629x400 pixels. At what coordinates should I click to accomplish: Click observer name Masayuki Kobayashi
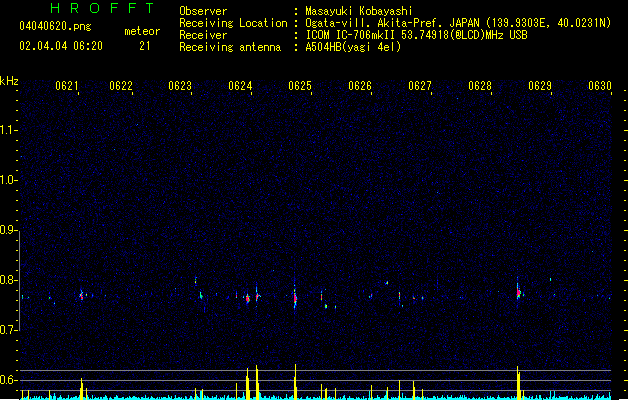click(x=359, y=11)
